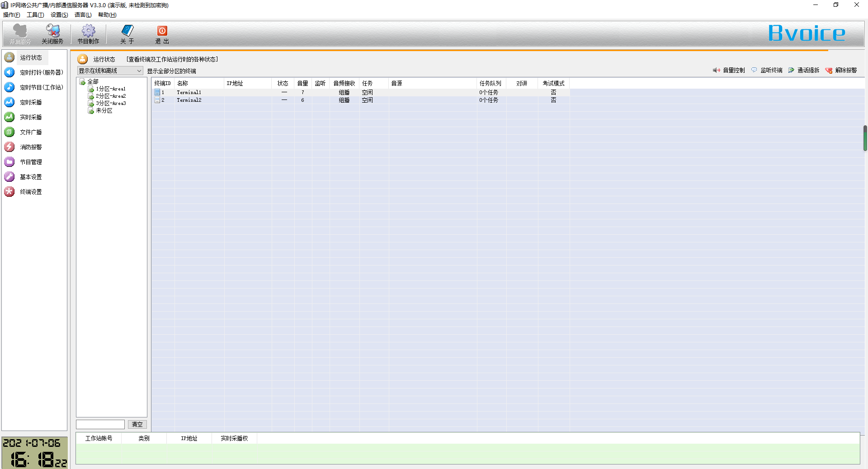Click 空闲 task cell in Terminal2 row
The image size is (868, 469).
368,100
